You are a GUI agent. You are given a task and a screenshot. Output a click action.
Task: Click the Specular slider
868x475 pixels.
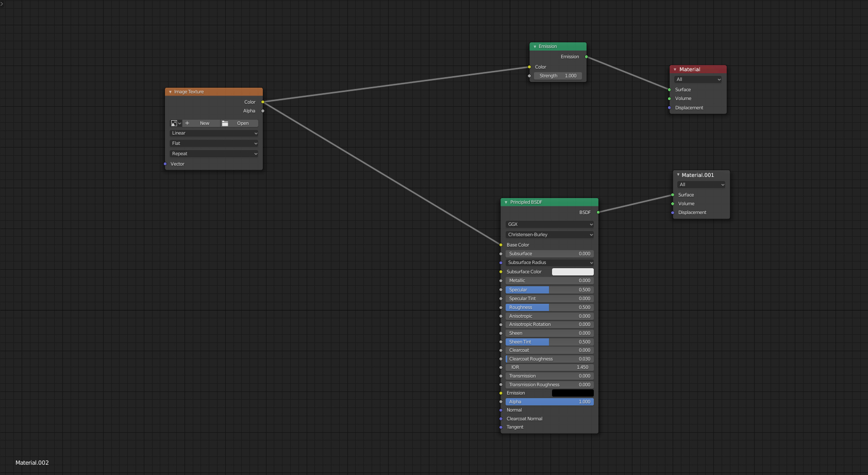click(549, 290)
